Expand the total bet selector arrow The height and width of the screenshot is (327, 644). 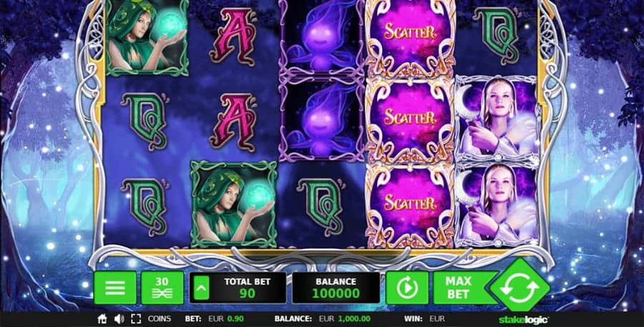201,288
